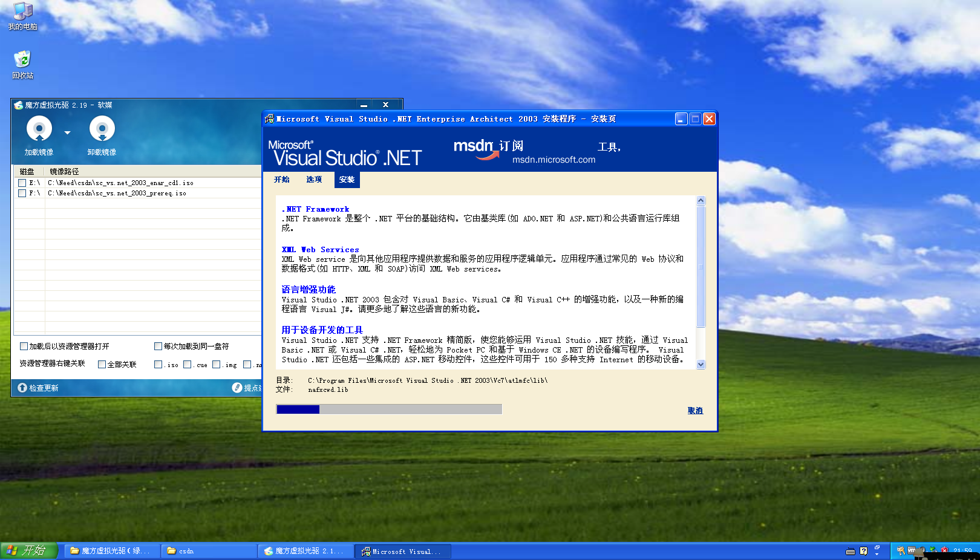Click the scrollbar down arrow in installer description
The image size is (980, 560).
[x=701, y=365]
